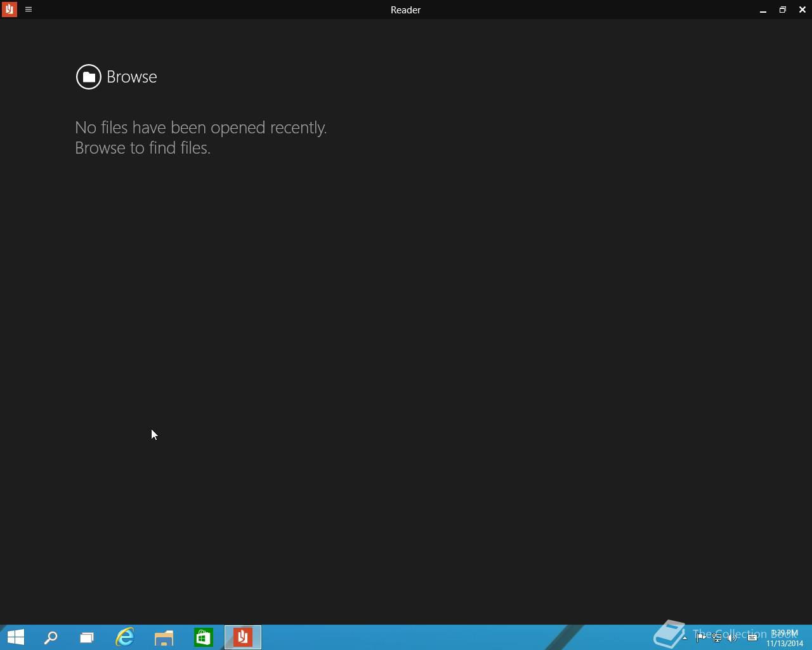
Task: Open the Reader hamburger menu
Action: coord(29,10)
